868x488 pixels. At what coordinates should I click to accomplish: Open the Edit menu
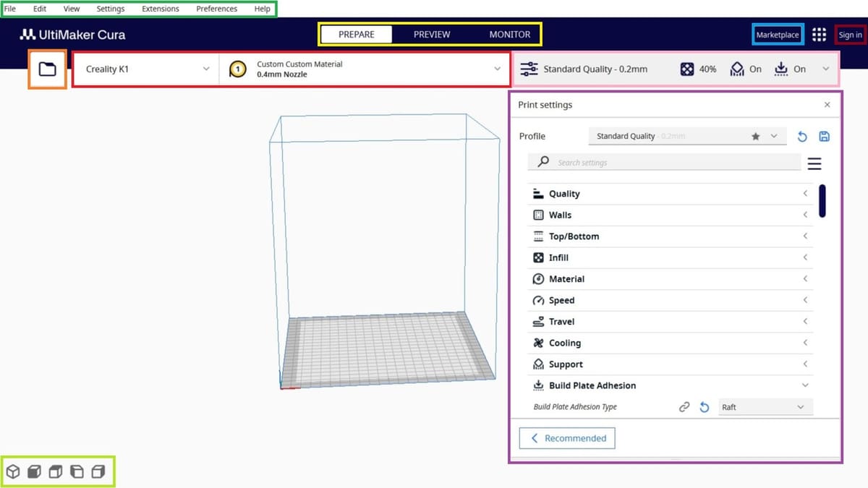click(40, 9)
